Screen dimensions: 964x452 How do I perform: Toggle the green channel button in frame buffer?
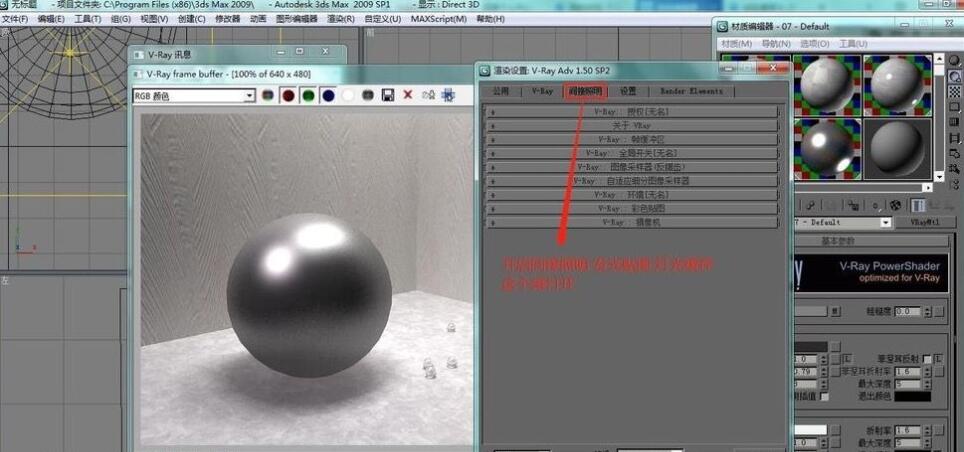308,95
